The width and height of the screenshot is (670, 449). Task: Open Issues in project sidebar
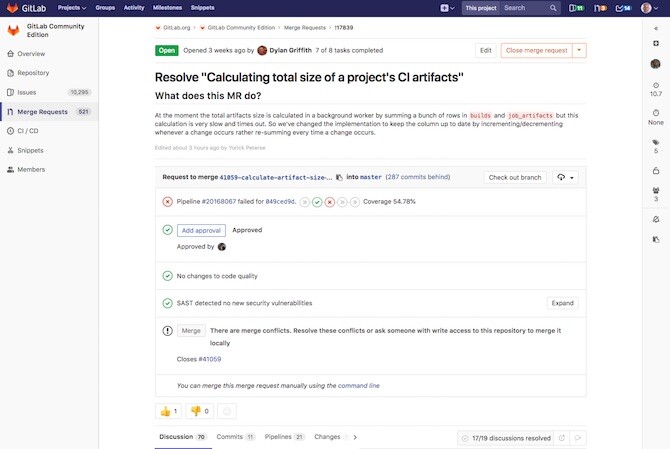click(49, 92)
